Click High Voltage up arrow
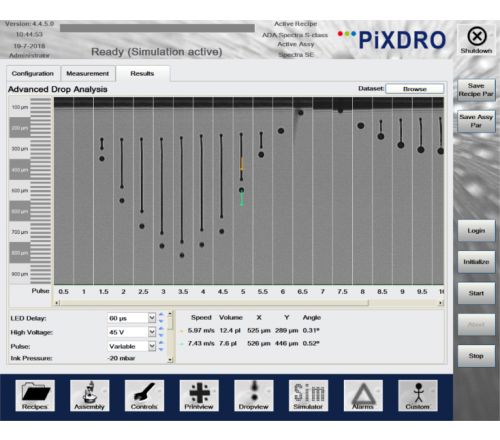The image size is (500, 440). [161, 329]
